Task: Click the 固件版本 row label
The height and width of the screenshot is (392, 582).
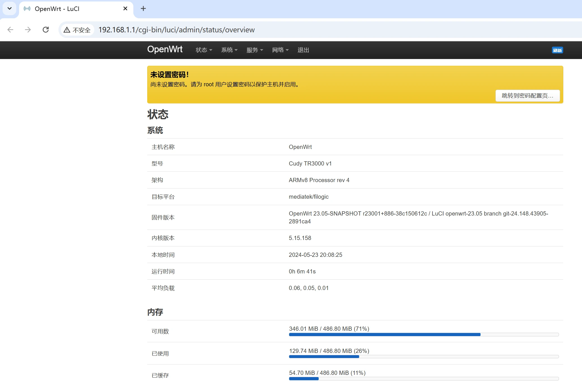Action: point(163,217)
